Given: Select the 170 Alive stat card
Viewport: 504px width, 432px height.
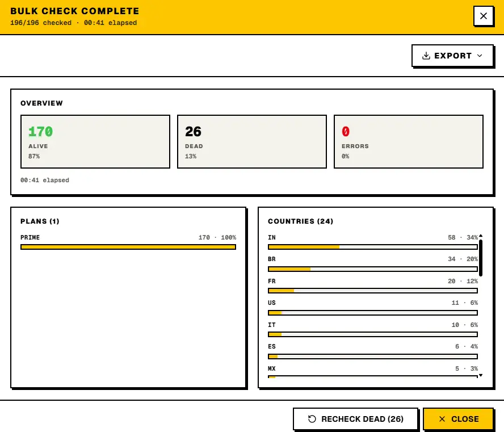Looking at the screenshot, I should pyautogui.click(x=95, y=141).
